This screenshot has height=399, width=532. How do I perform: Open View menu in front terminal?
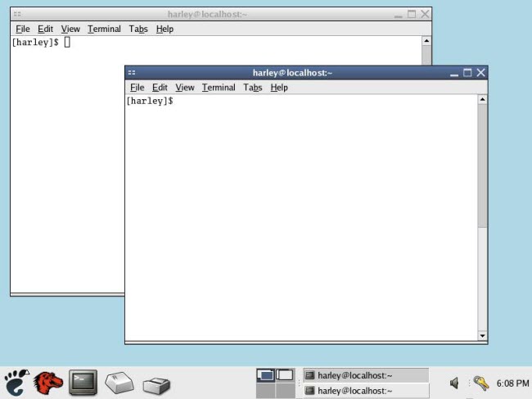pyautogui.click(x=185, y=88)
